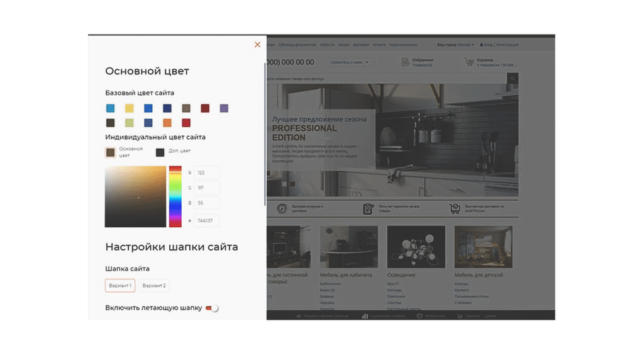Click inside the saturation-brightness color square
The image size is (644, 355).
136,196
